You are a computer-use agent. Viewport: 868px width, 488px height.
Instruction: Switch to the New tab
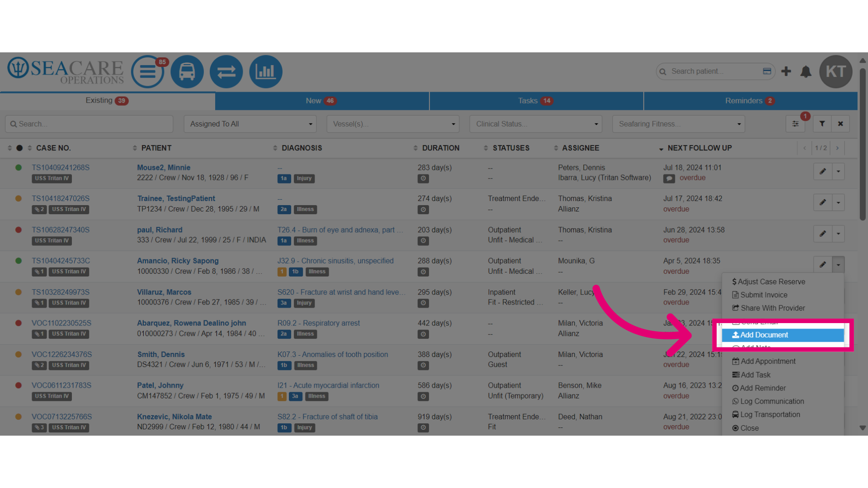322,101
